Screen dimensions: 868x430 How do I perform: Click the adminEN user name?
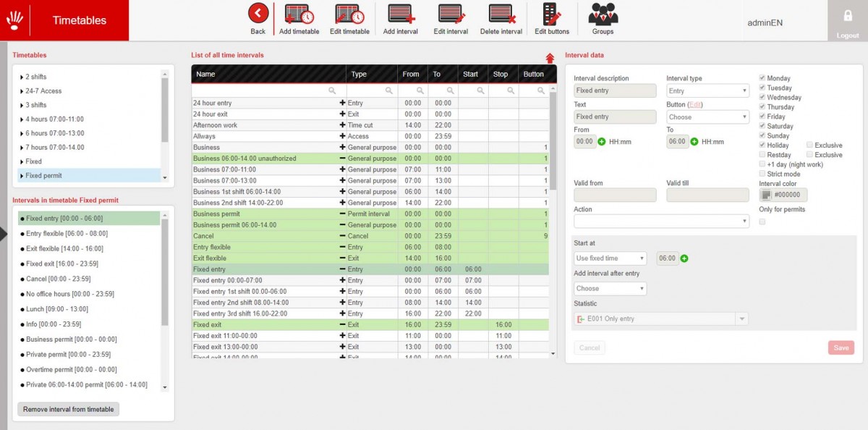tap(765, 22)
